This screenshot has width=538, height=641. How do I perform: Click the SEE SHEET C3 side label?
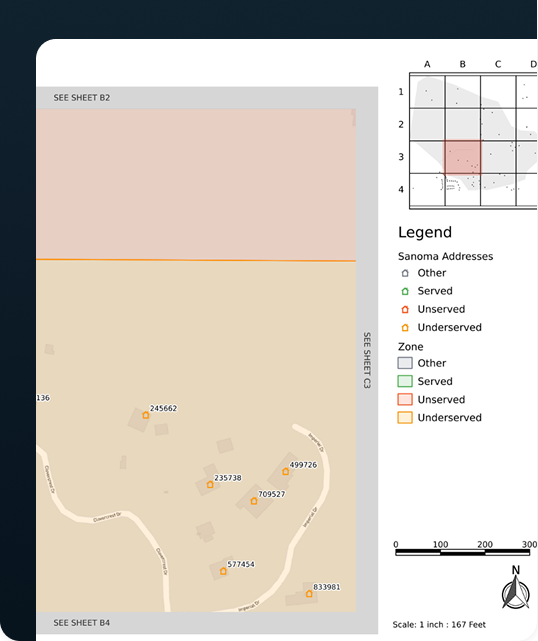pos(367,360)
